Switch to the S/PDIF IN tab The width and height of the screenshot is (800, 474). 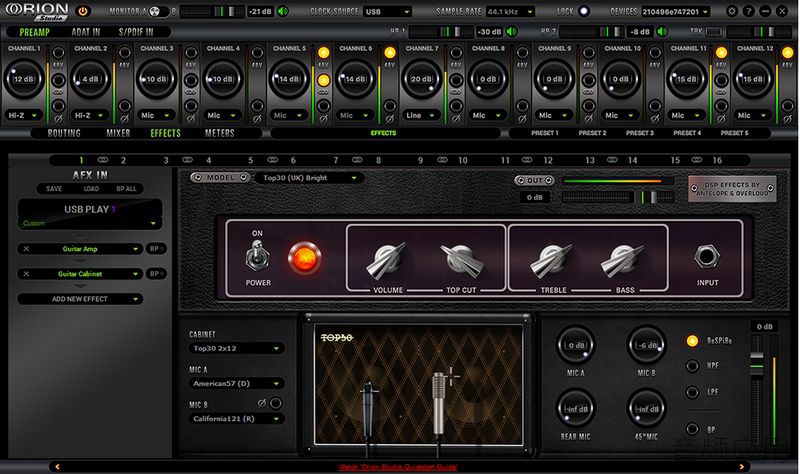pyautogui.click(x=136, y=32)
